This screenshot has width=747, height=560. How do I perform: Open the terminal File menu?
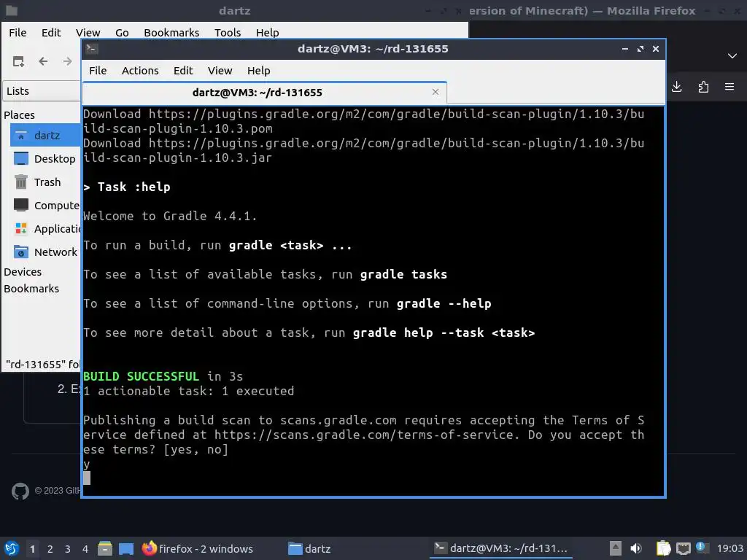[98, 71]
